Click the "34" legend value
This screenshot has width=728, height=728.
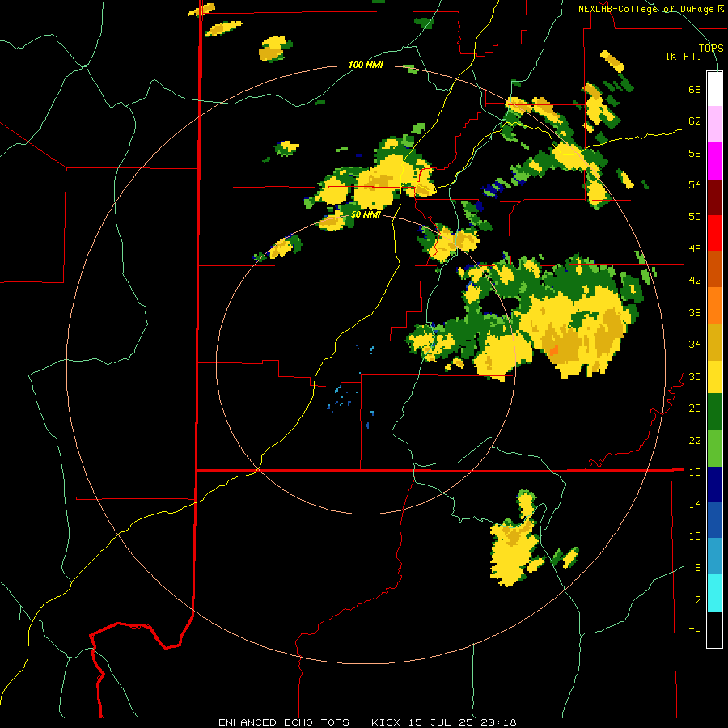pos(695,345)
